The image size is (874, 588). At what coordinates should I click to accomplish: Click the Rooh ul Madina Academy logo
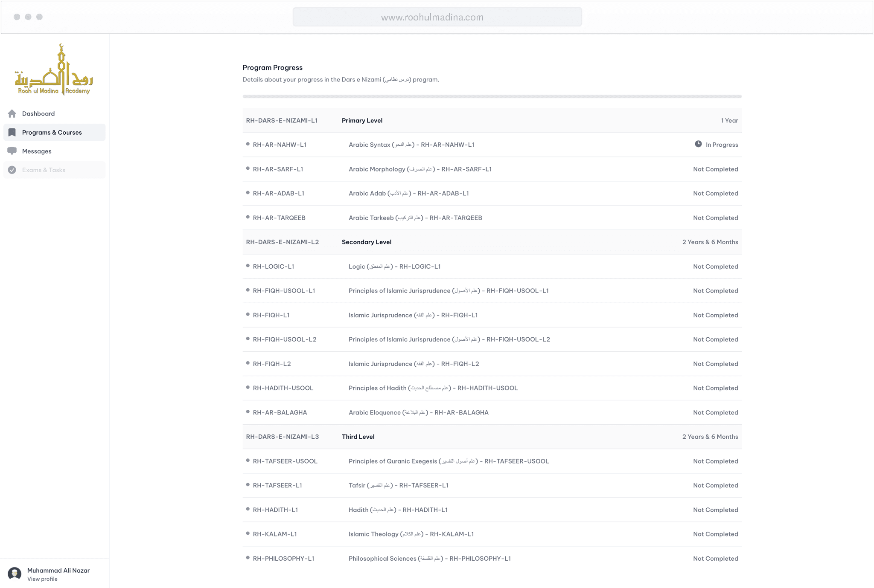54,70
